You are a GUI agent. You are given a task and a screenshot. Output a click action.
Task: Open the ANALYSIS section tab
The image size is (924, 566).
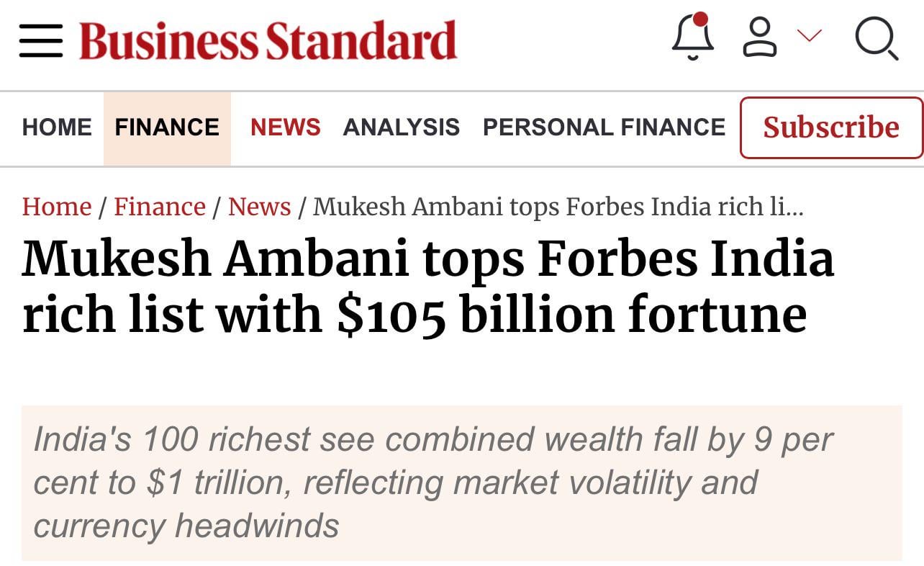coord(401,127)
